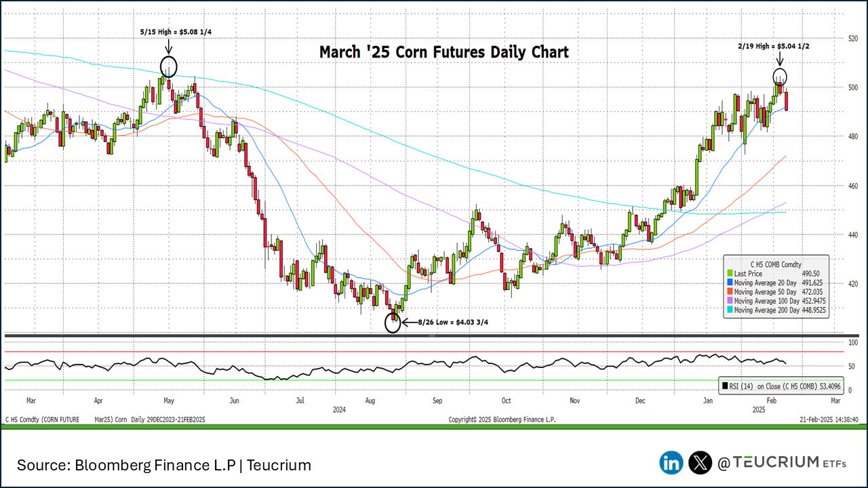Click the Nov month label on time axis
The width and height of the screenshot is (868, 488).
tap(575, 401)
